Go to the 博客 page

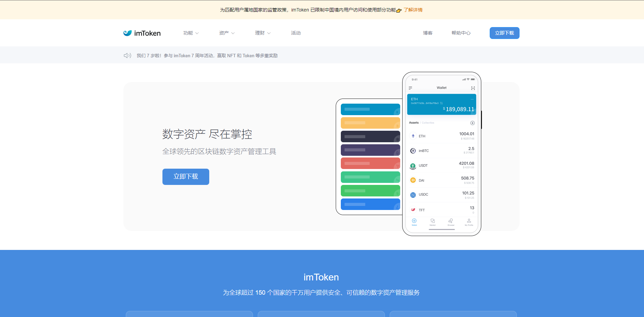(428, 33)
